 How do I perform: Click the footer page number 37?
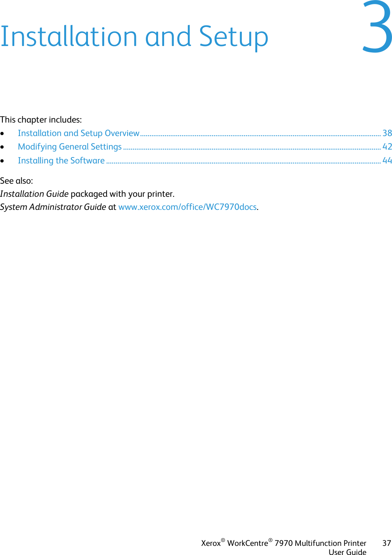pos(387,543)
